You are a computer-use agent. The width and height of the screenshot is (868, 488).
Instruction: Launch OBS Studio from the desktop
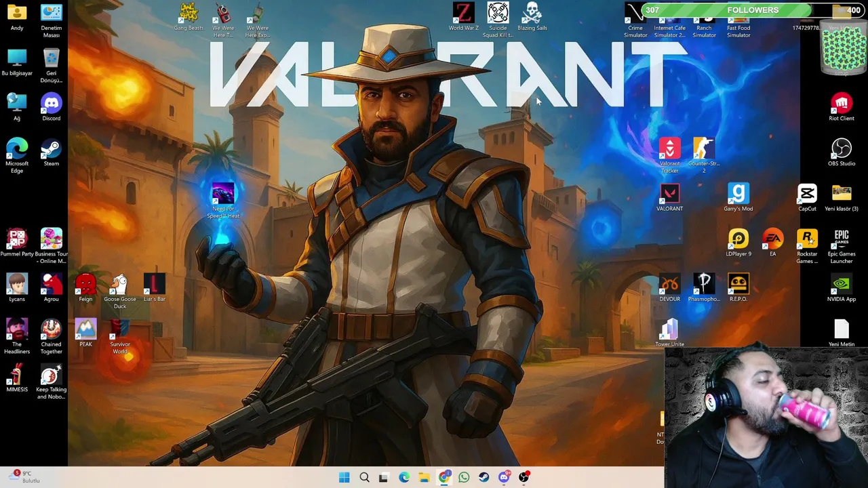[x=842, y=152]
